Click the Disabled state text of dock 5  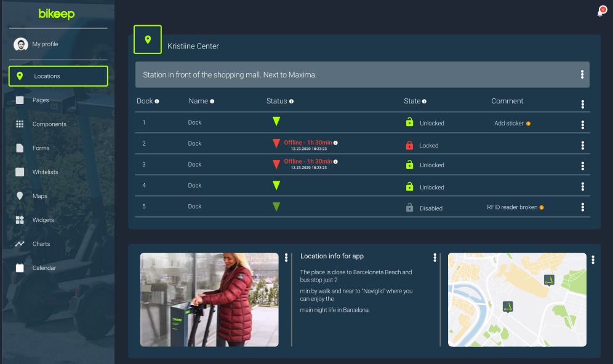click(x=431, y=208)
